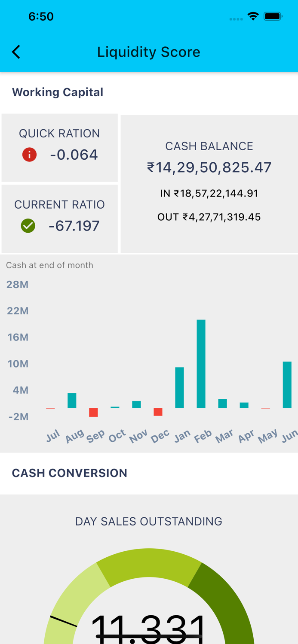
Task: Select the Liquidity Score title
Action: [x=149, y=52]
